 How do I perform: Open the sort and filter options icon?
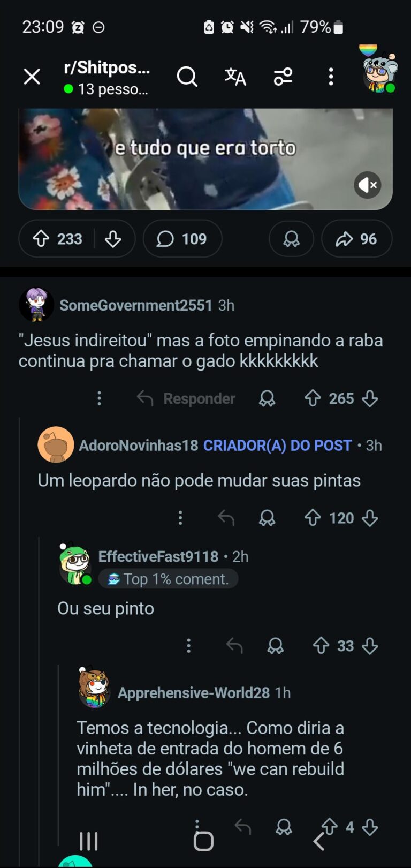tap(283, 77)
